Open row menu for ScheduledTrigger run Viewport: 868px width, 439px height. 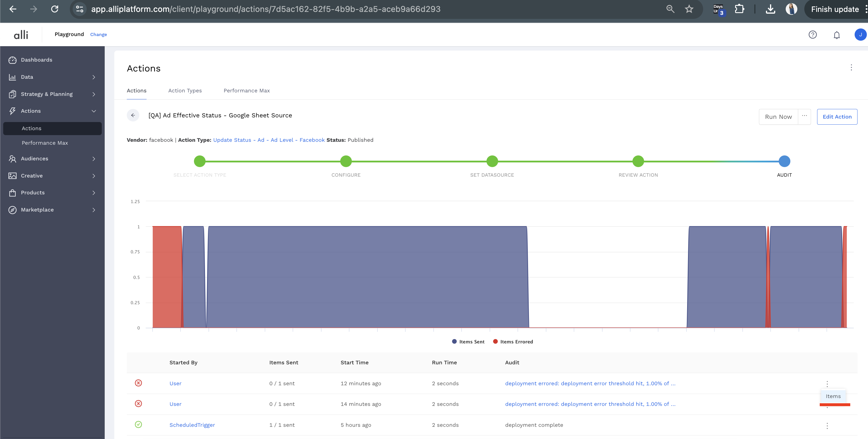point(827,426)
